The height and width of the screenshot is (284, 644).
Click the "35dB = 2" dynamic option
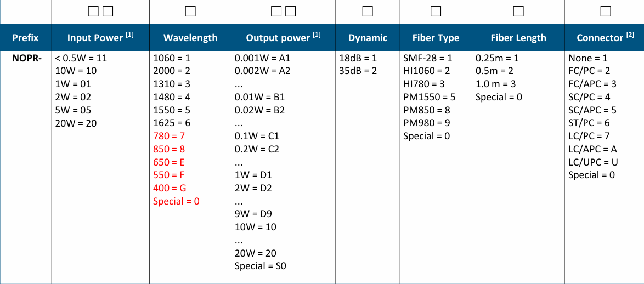(x=358, y=71)
